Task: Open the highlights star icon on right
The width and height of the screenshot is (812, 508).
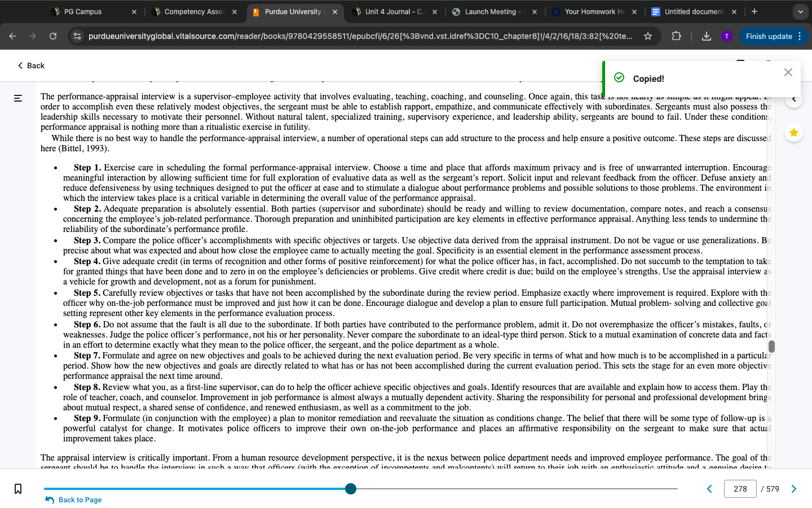Action: pyautogui.click(x=794, y=133)
